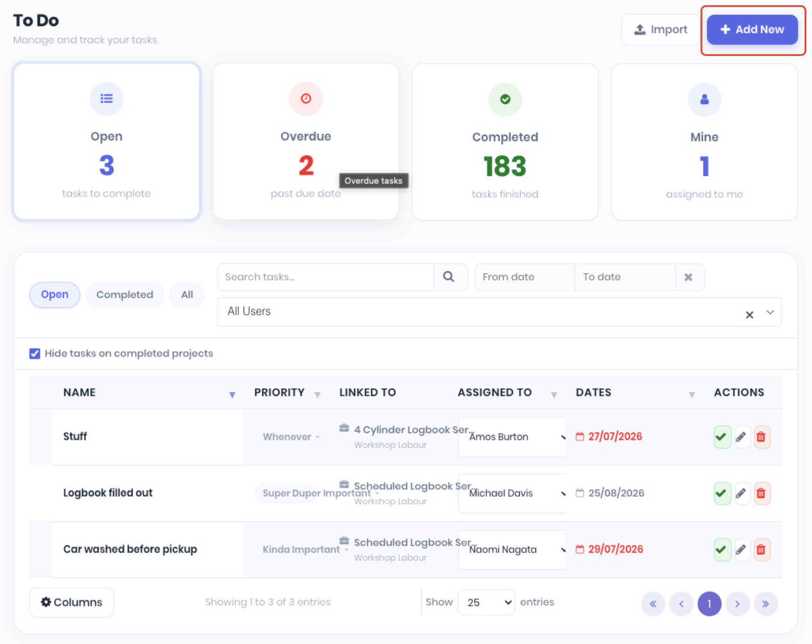Screen dimensions: 812x644
Task: Delete the Logbook filled out task
Action: (x=762, y=493)
